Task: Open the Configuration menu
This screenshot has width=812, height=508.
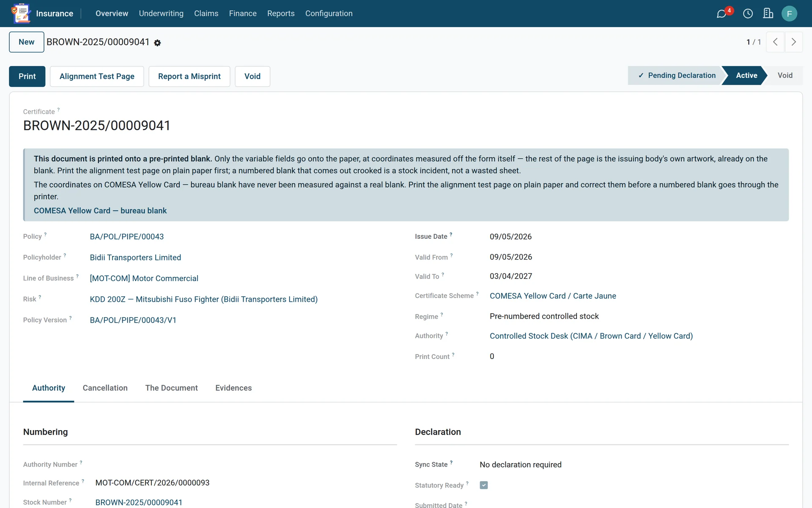Action: tap(329, 14)
